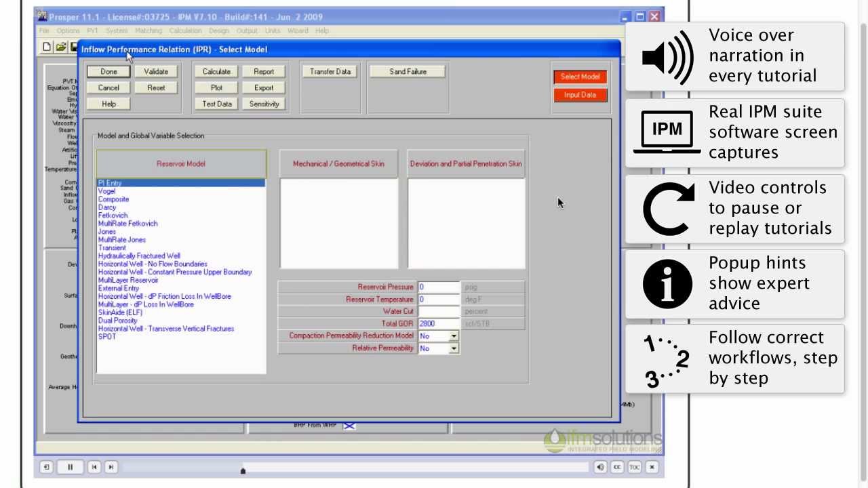Viewport: 868px width, 488px height.
Task: Click Mechanical / Geometrical Skin header
Action: point(338,164)
